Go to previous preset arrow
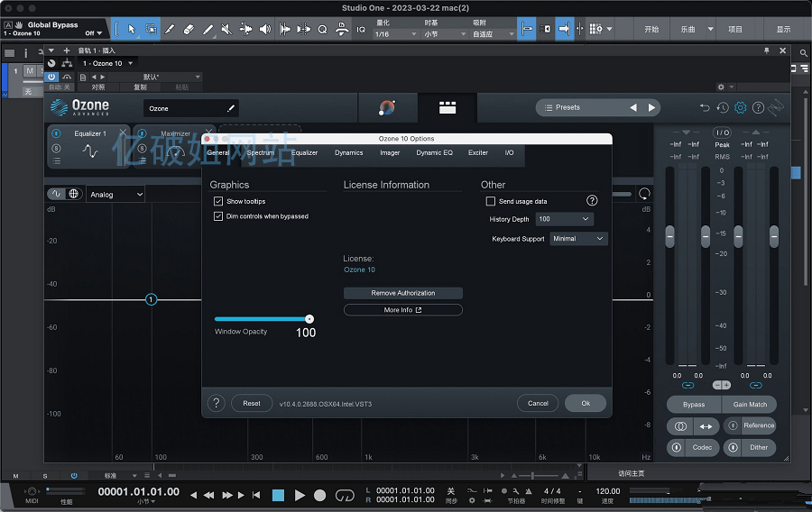 point(633,107)
